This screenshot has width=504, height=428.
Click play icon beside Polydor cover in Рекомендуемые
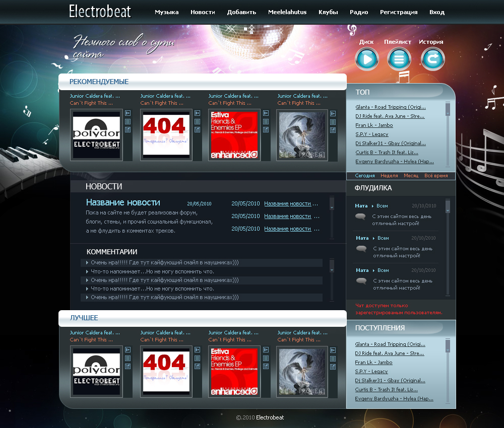point(128,113)
